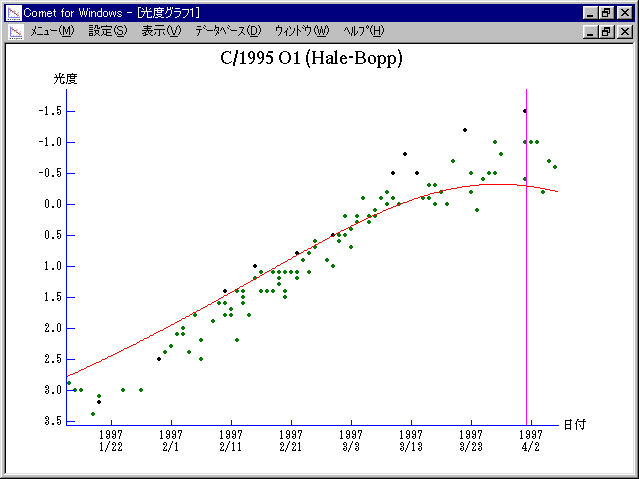
Task: Open the ウィンドウ(W) menu
Action: [302, 31]
